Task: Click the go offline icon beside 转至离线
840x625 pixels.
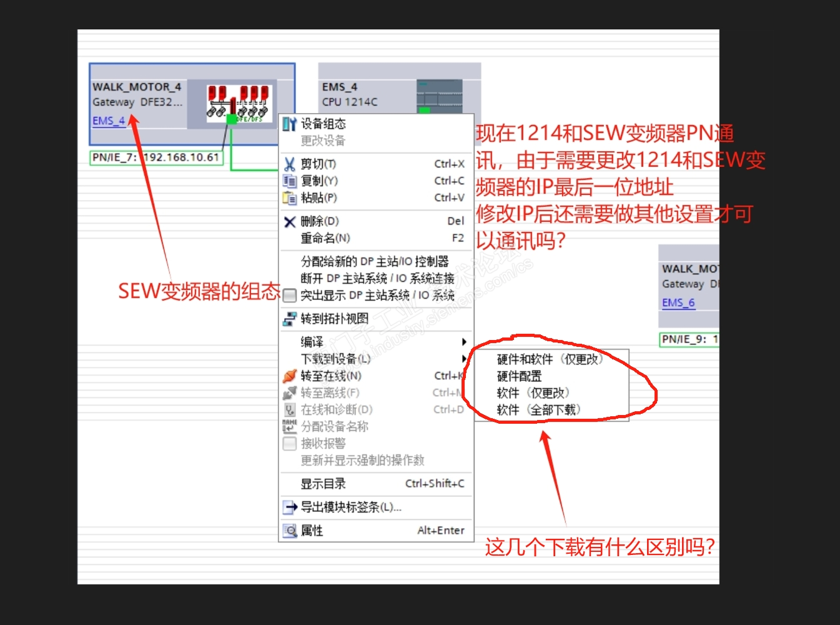Action: pyautogui.click(x=289, y=393)
